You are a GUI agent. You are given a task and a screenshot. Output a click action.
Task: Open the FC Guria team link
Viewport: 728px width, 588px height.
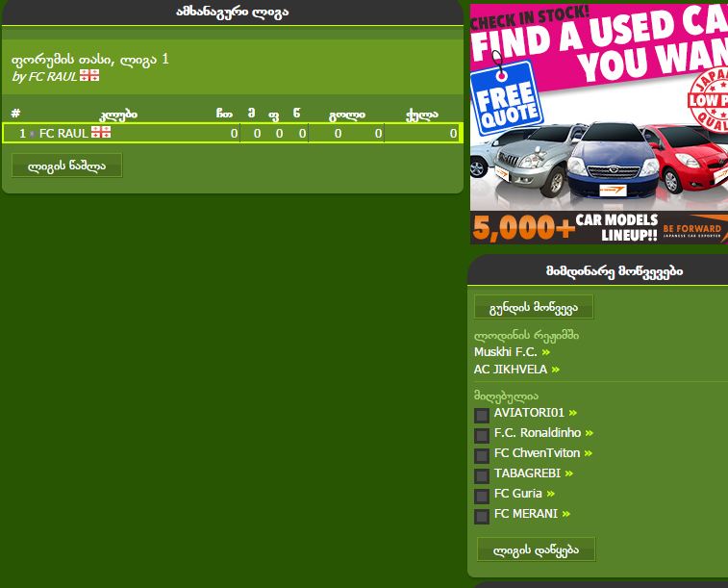pos(517,494)
